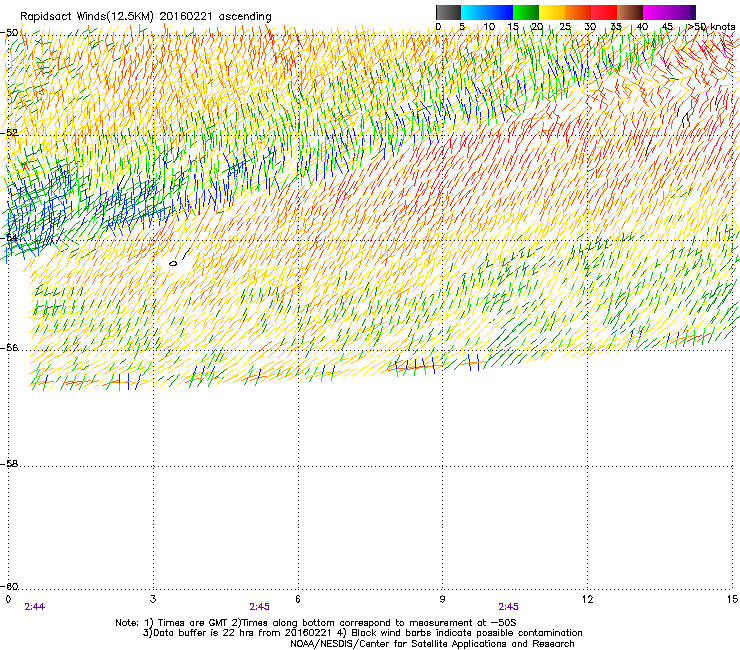740x650 pixels.
Task: Click the magenta 40-45 knots legend swatch
Action: pos(656,12)
